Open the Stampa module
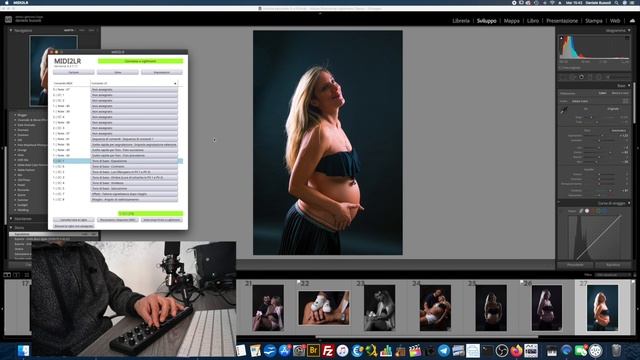 click(x=593, y=21)
